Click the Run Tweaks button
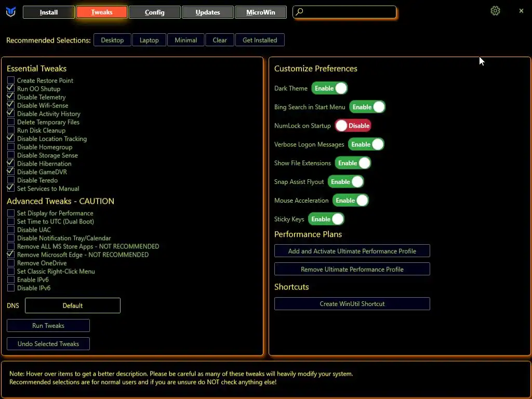 (x=48, y=325)
